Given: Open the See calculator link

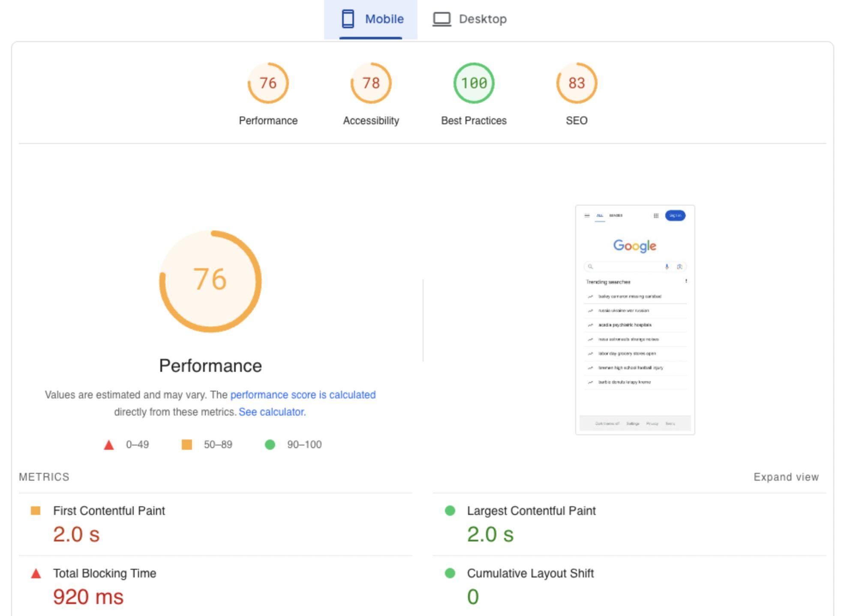Looking at the screenshot, I should pyautogui.click(x=272, y=412).
